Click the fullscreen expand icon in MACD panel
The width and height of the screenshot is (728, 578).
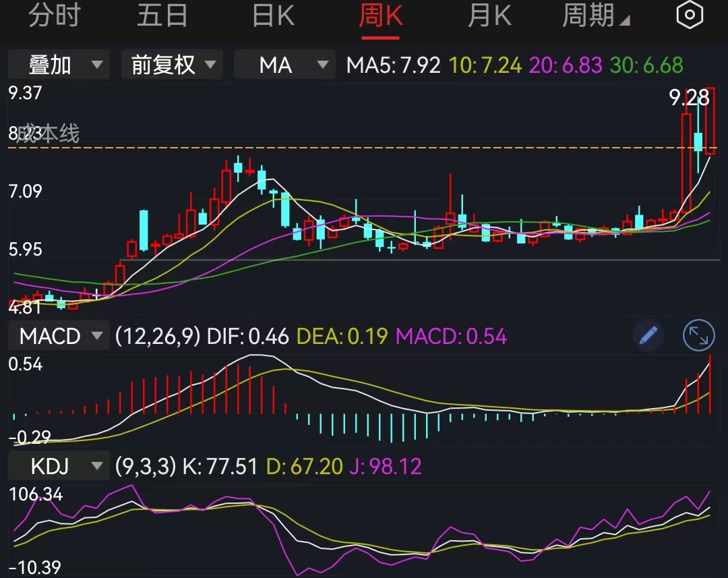(x=698, y=335)
